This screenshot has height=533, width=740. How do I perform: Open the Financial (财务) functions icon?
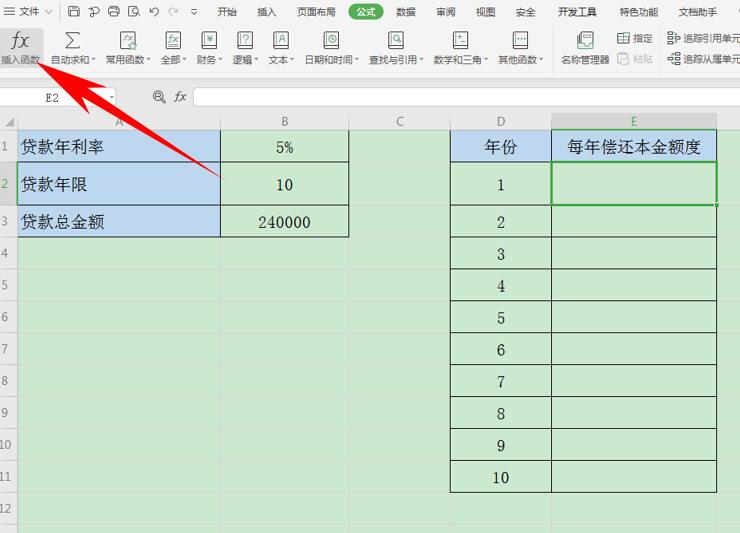click(209, 41)
